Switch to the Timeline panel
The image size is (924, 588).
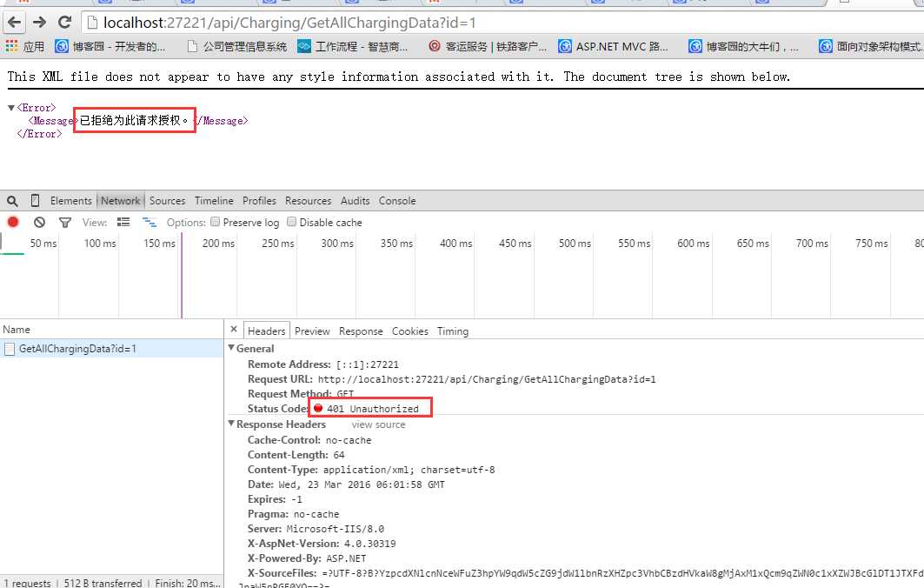pyautogui.click(x=214, y=201)
